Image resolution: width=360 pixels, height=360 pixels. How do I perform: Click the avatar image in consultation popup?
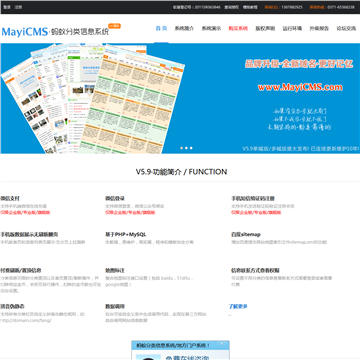(148, 357)
